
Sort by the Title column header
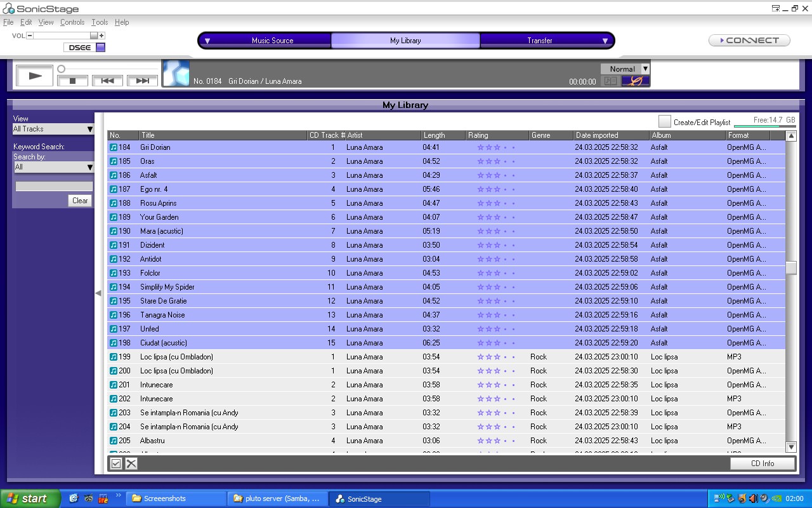pyautogui.click(x=223, y=135)
